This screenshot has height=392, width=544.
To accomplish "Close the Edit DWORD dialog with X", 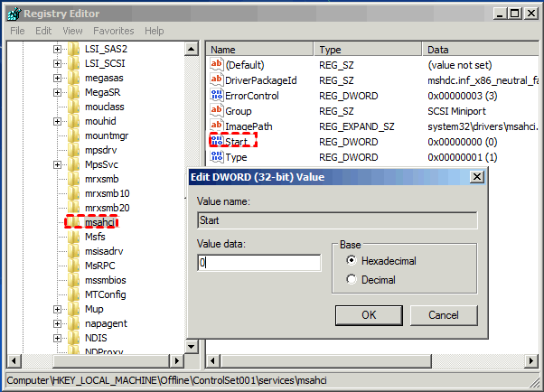I will [477, 177].
